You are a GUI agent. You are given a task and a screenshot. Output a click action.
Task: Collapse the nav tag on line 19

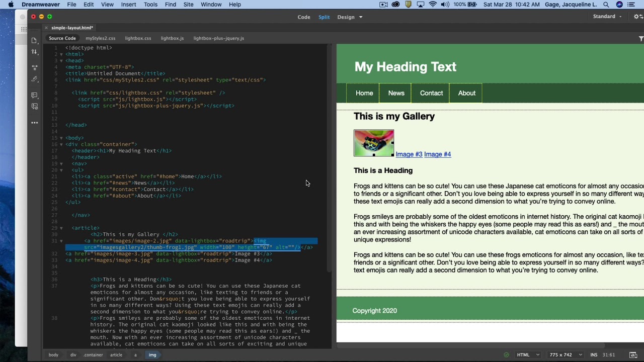pos(61,163)
